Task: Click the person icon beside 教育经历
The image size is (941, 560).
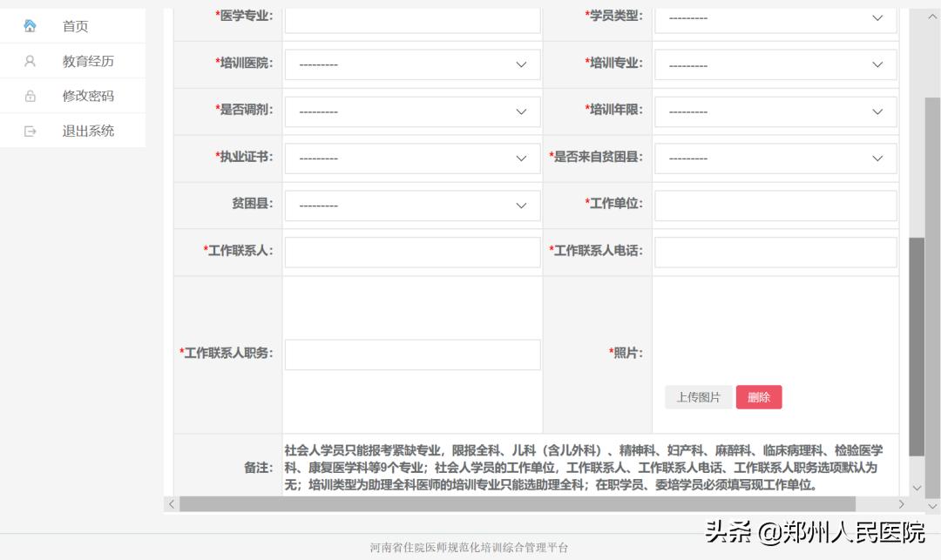Action: click(31, 61)
